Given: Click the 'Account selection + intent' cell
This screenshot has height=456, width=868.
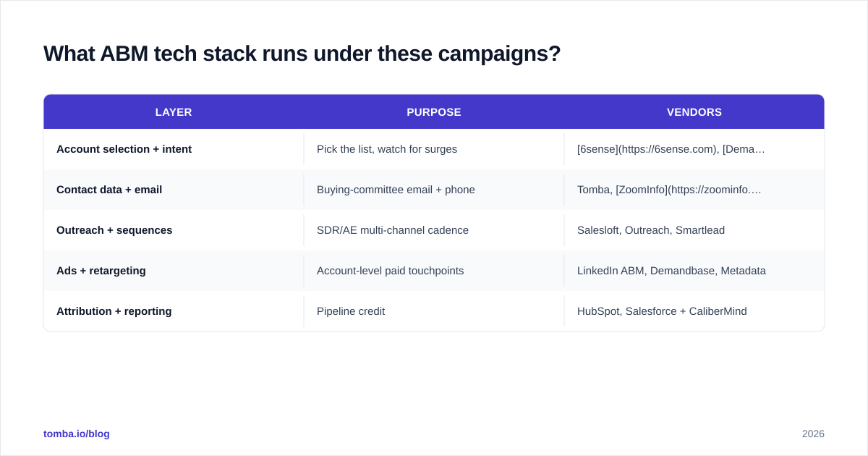Looking at the screenshot, I should [x=174, y=149].
